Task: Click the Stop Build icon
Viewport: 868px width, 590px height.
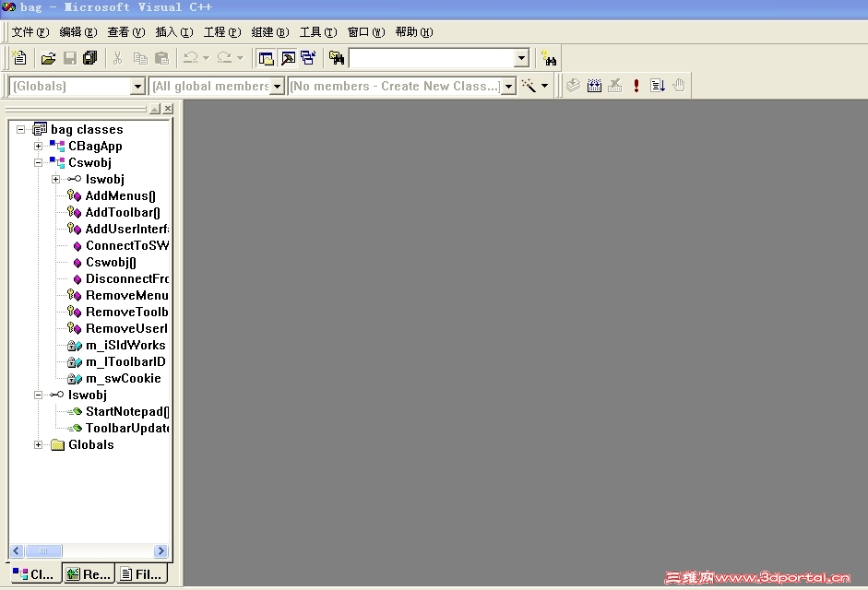Action: [x=615, y=85]
